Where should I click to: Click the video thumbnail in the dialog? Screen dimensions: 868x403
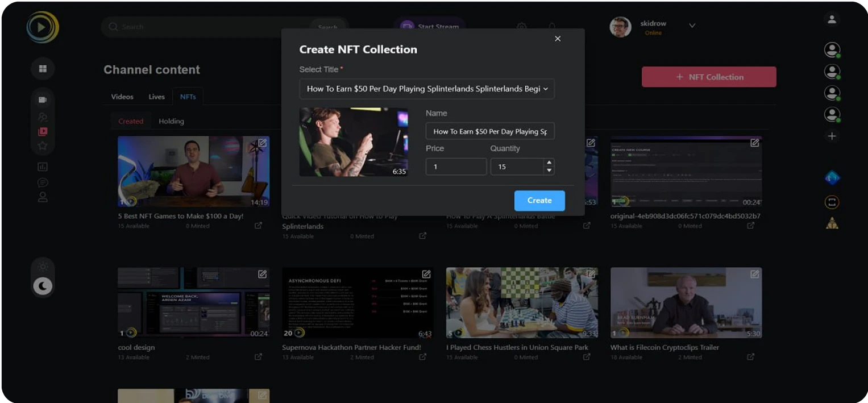354,142
